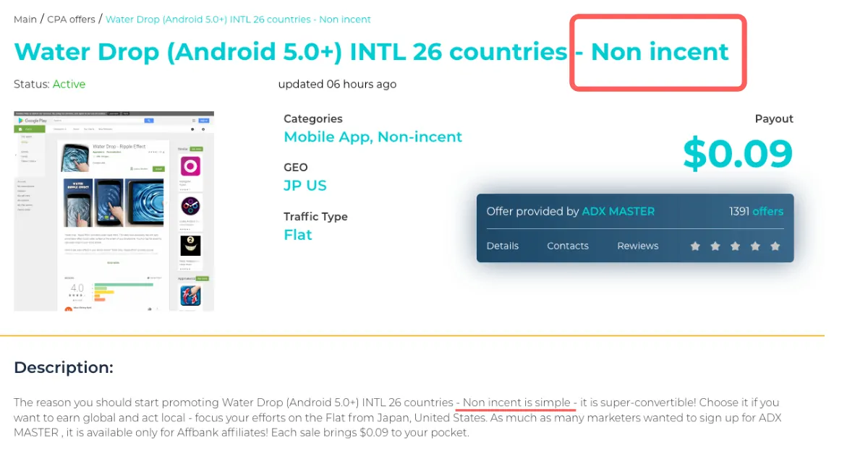868x469 pixels.
Task: Rate five stars using the last star
Action: point(775,246)
